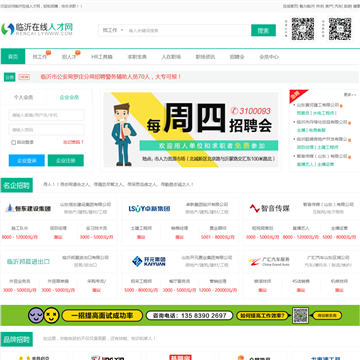360x360 pixels.
Task: Click the NEW tag icon beside announcement
Action: tap(24, 77)
